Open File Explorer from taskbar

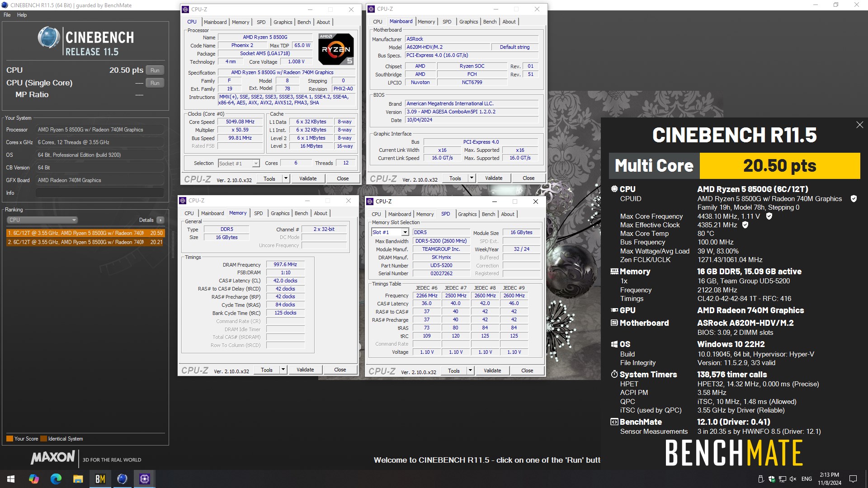78,479
